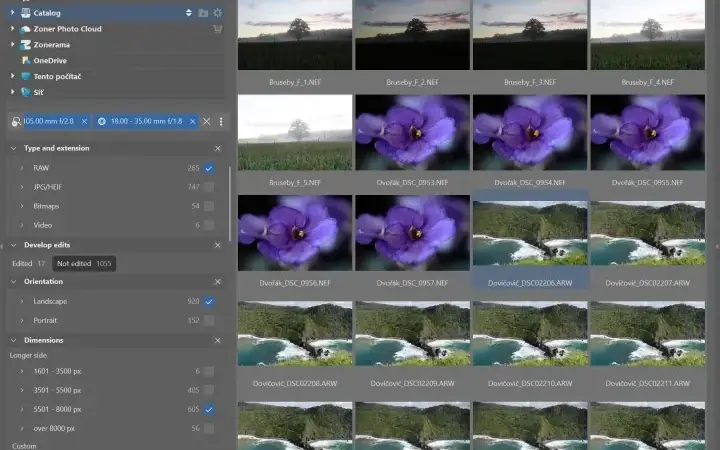Click the Zonerama icon
720x450 pixels.
click(26, 45)
